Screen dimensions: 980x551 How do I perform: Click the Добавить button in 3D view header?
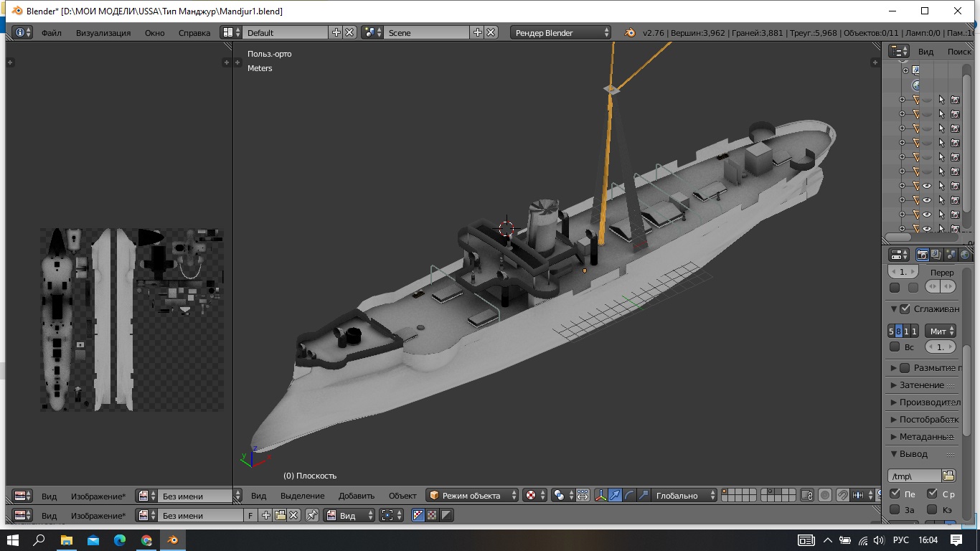pos(356,496)
